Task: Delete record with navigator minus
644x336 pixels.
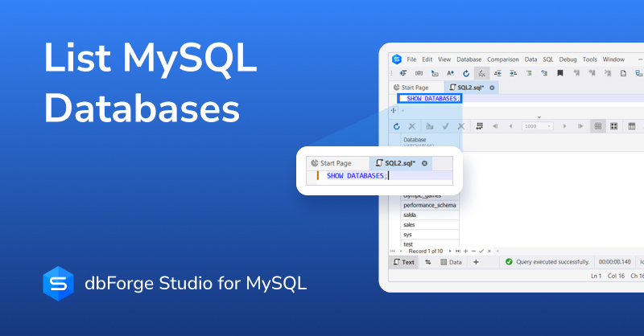Action: click(x=473, y=251)
